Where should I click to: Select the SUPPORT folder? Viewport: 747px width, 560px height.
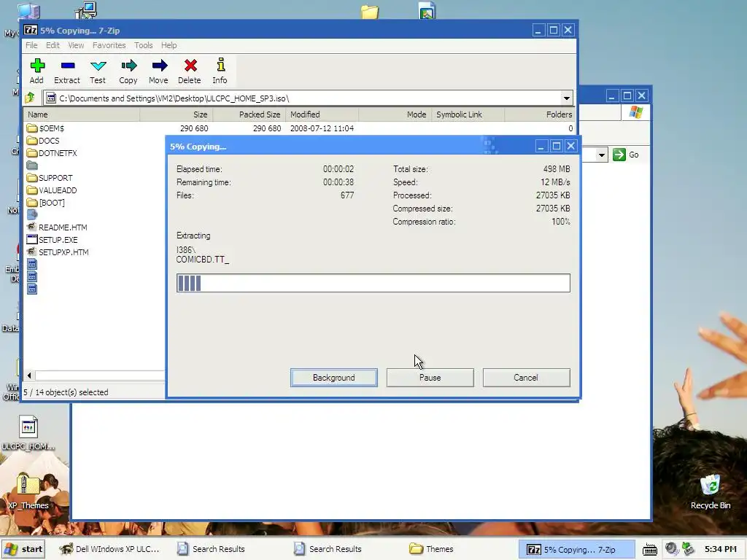pos(50,178)
